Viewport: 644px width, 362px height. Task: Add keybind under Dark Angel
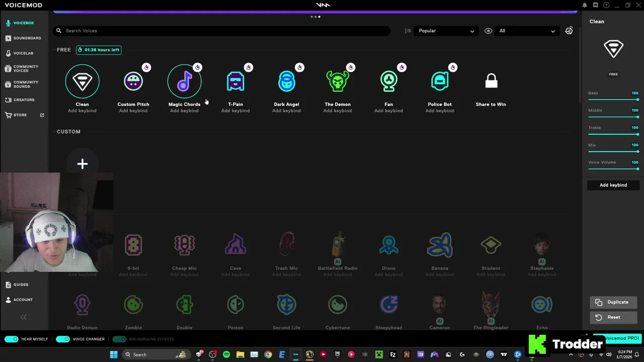click(286, 111)
